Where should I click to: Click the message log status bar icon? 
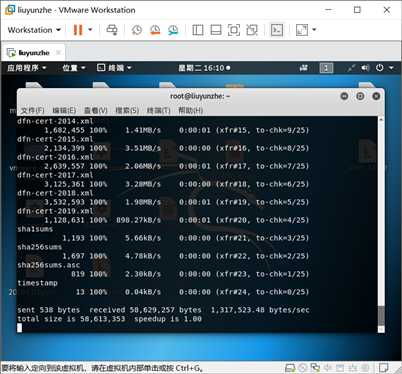(383, 368)
